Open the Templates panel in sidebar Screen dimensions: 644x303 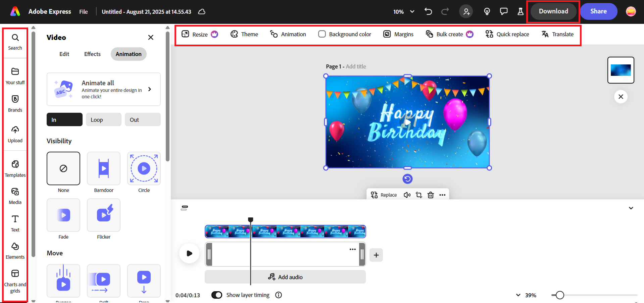coord(15,168)
